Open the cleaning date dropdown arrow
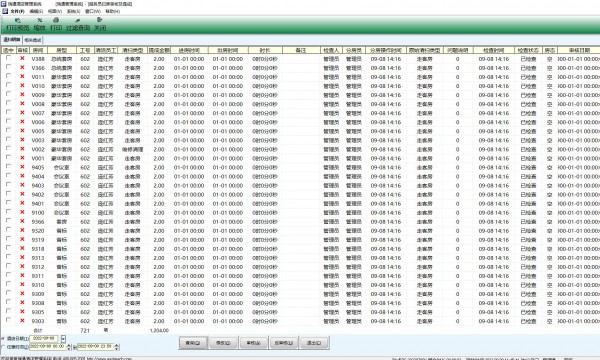 pyautogui.click(x=63, y=339)
